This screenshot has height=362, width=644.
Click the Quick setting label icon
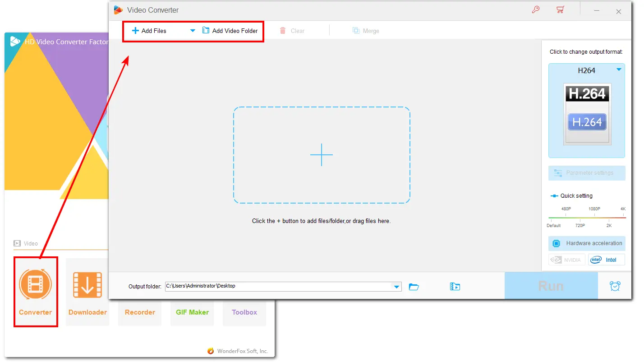coord(554,196)
